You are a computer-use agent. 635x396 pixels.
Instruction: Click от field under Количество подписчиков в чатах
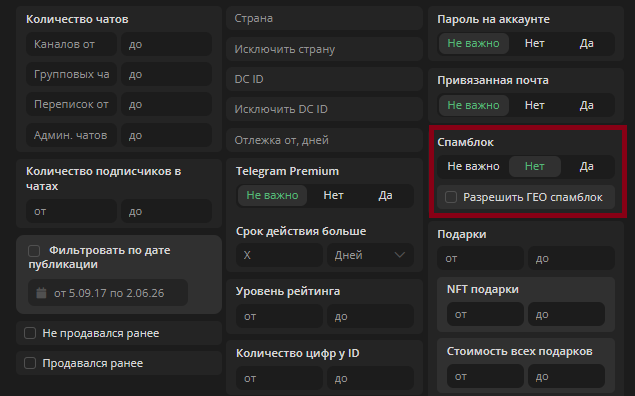click(72, 211)
